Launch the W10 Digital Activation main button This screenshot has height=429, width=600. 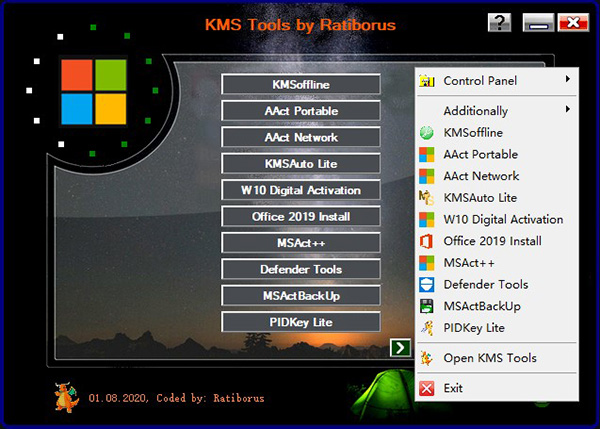tap(301, 190)
